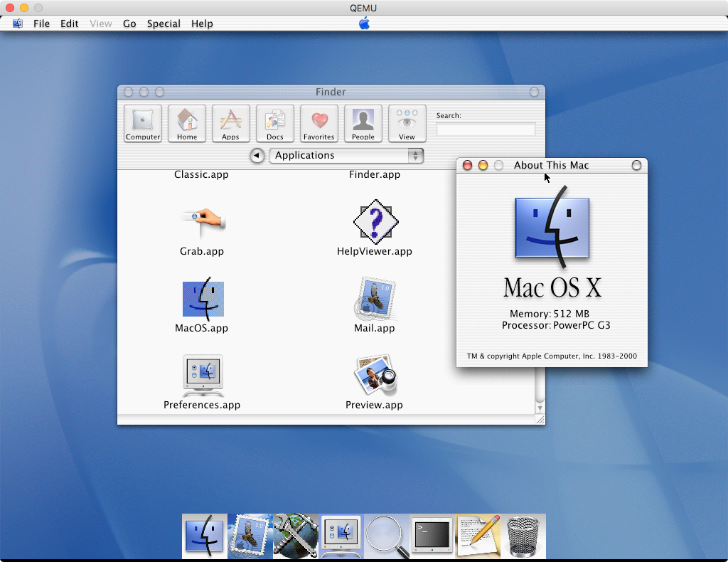Open Docs from Finder toolbar
Viewport: 728px width, 562px height.
275,123
